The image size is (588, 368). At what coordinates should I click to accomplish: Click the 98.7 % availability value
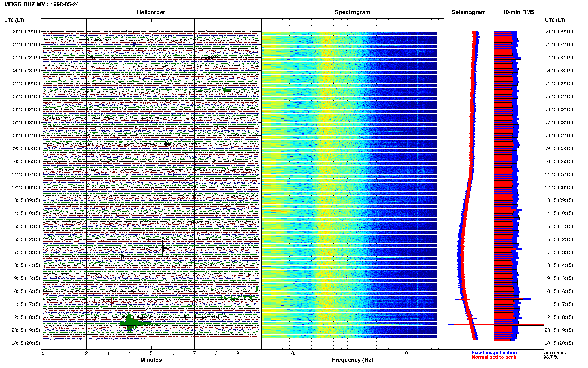551,357
